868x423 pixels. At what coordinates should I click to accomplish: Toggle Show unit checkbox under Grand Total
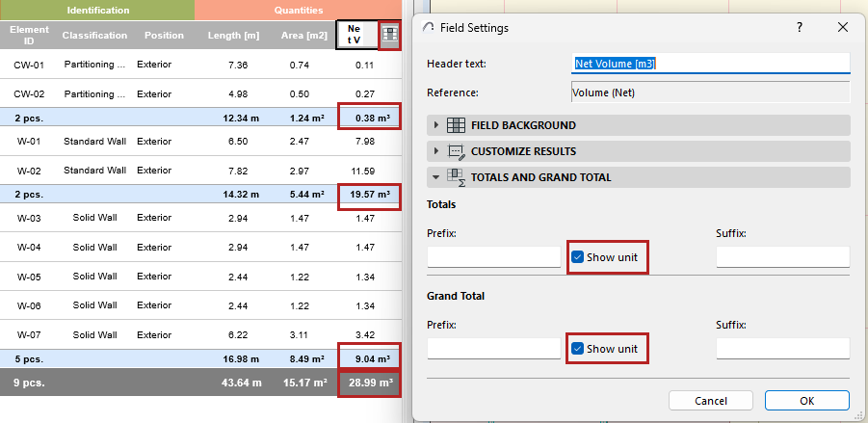(x=577, y=348)
